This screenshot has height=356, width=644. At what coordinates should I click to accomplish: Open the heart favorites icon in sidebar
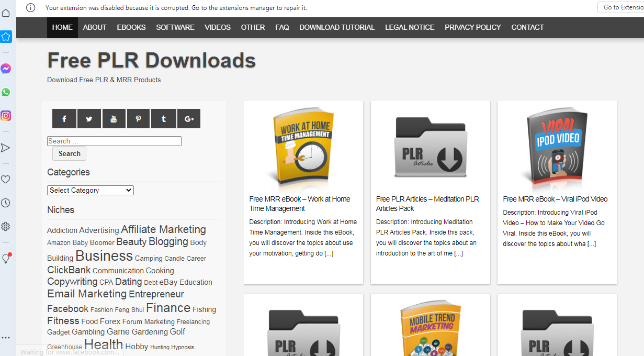point(6,179)
